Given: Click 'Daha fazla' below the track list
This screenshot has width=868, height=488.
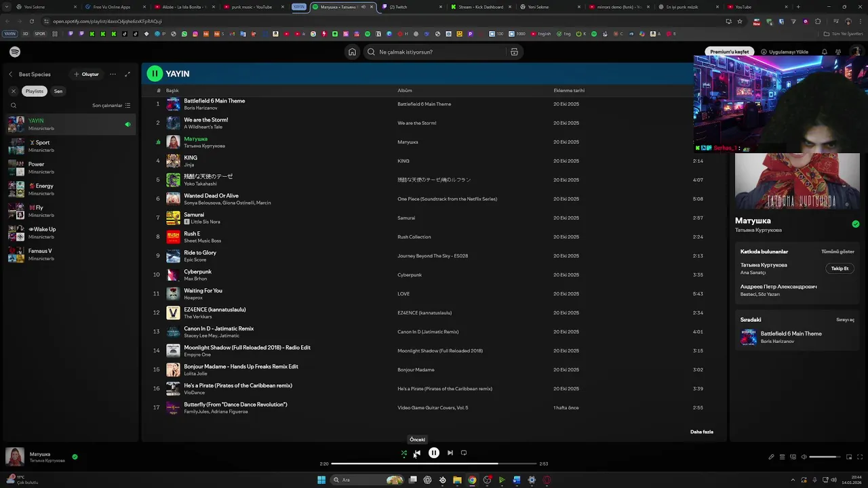Looking at the screenshot, I should coord(702,432).
